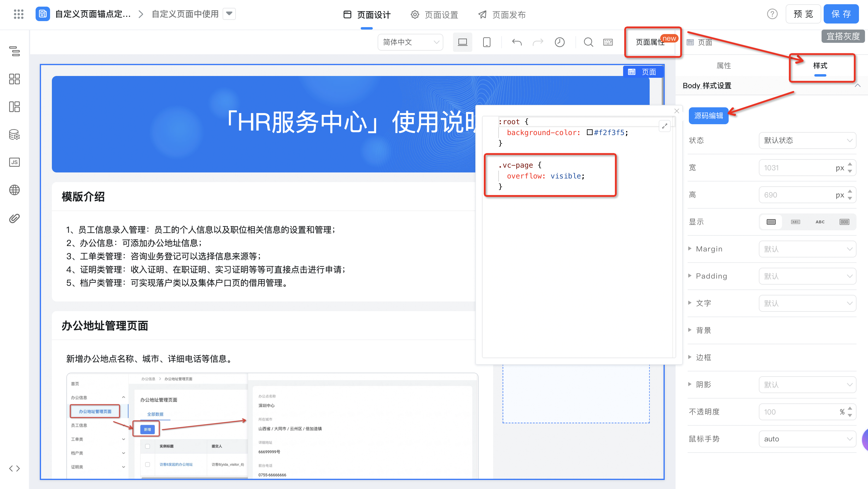This screenshot has width=868, height=489.
Task: Click the 预览 button
Action: (x=803, y=14)
